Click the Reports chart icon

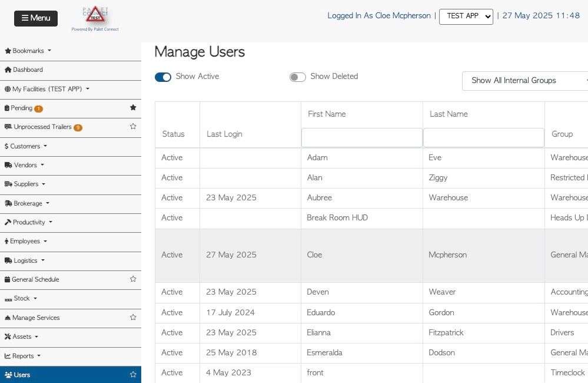click(8, 356)
